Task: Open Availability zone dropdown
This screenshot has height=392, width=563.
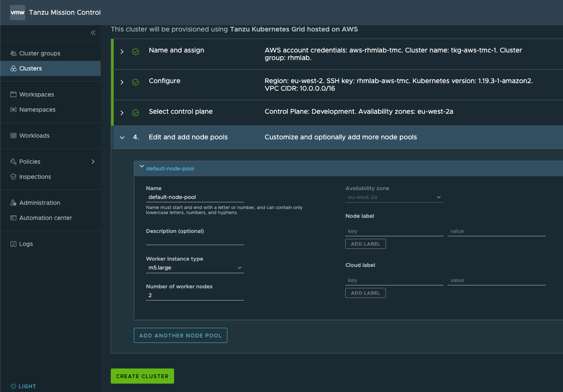Action: (394, 197)
